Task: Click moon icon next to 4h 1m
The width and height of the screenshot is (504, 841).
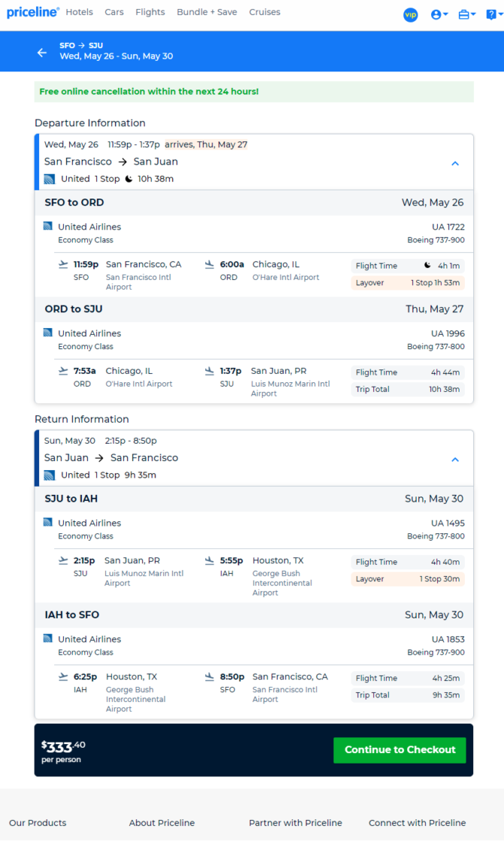Action: pyautogui.click(x=427, y=265)
